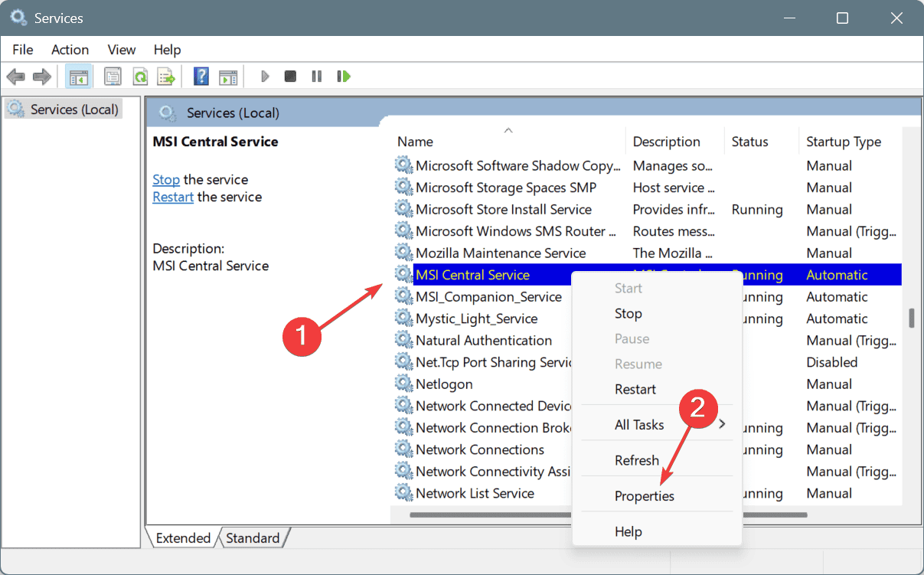Click the horizontal scrollbar of services list

click(x=609, y=515)
